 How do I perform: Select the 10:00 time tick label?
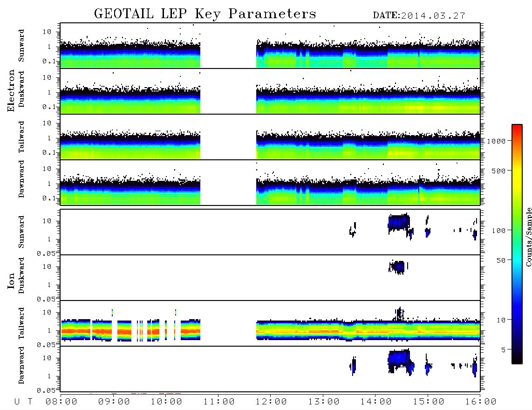(x=166, y=402)
